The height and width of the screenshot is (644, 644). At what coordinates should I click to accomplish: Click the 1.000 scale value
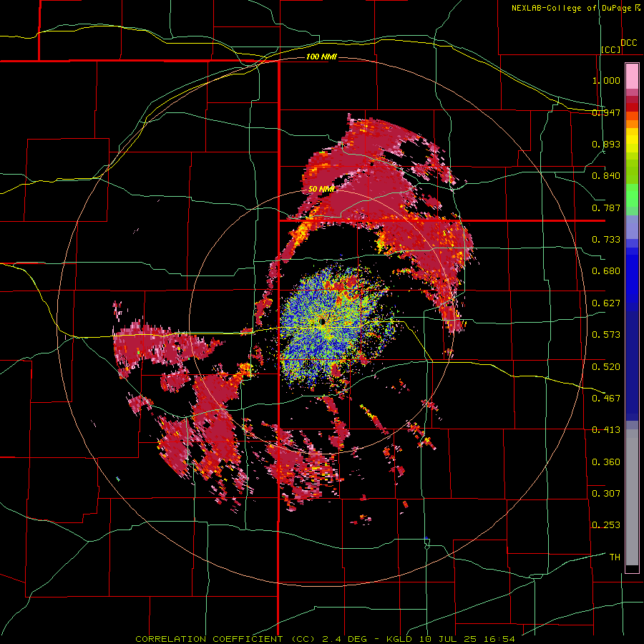coord(606,80)
